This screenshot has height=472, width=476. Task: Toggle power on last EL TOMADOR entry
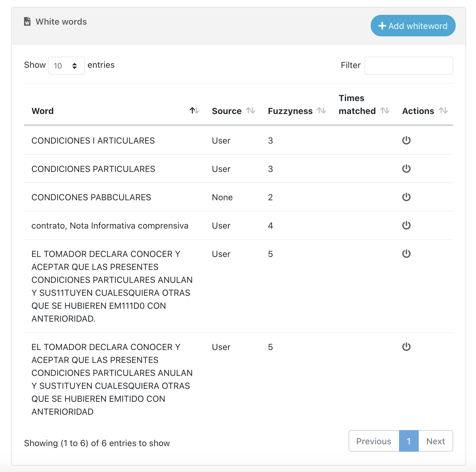coord(406,347)
